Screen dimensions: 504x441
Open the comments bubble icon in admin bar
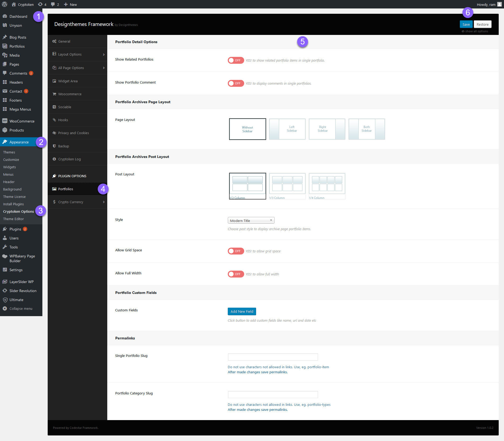pos(53,4)
